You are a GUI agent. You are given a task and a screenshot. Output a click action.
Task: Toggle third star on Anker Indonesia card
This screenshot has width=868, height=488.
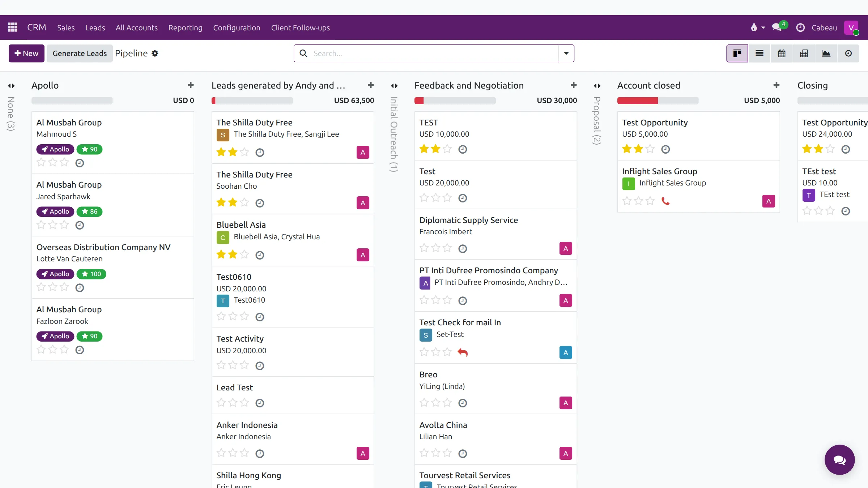[x=244, y=453]
